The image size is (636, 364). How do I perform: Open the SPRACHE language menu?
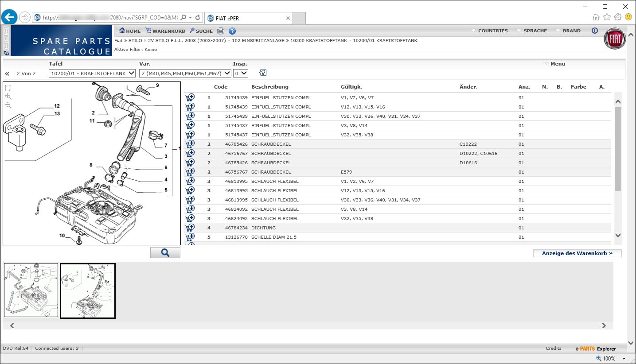(535, 31)
